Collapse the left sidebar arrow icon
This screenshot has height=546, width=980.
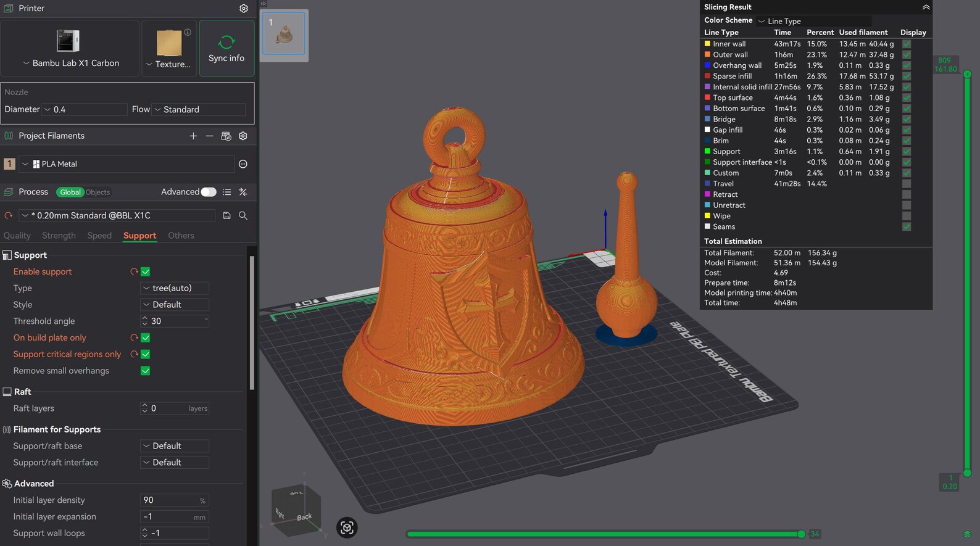tap(263, 4)
